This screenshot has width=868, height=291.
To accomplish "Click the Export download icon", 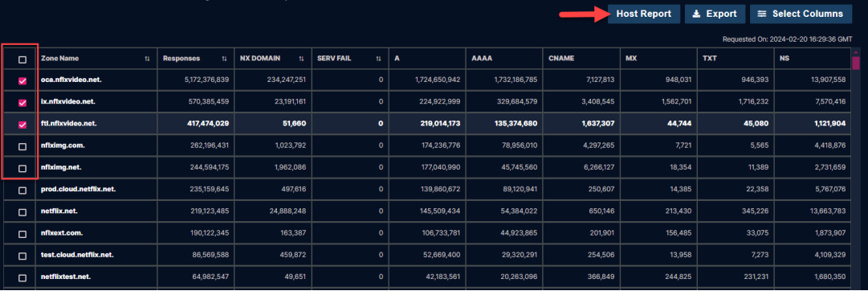I will pyautogui.click(x=696, y=14).
